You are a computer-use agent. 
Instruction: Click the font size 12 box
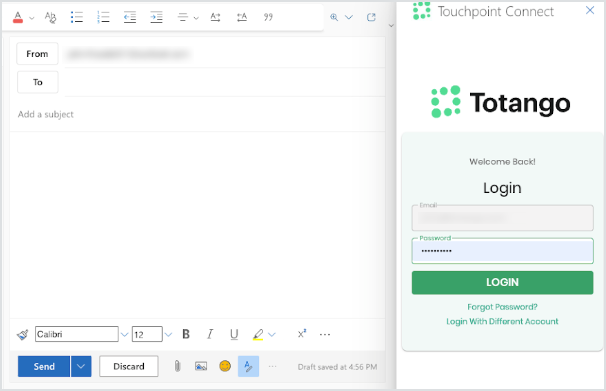(x=147, y=334)
